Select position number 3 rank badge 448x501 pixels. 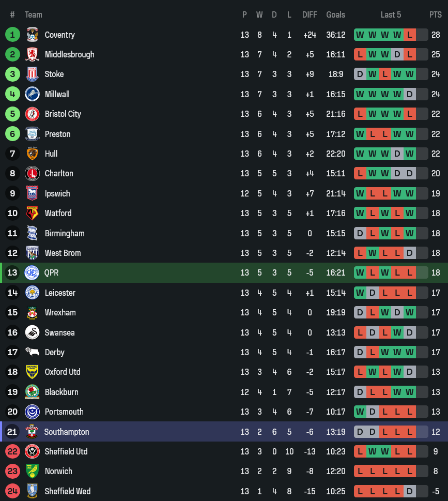tap(12, 74)
